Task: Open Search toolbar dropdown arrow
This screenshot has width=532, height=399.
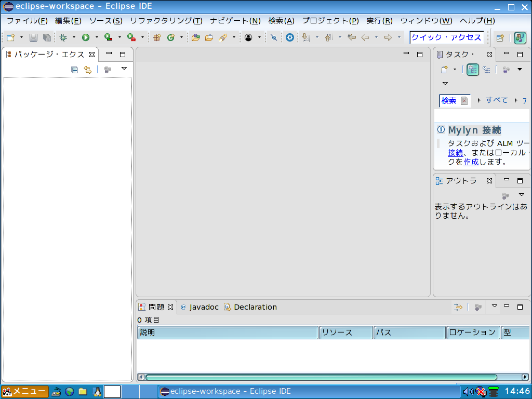Action: [x=234, y=37]
